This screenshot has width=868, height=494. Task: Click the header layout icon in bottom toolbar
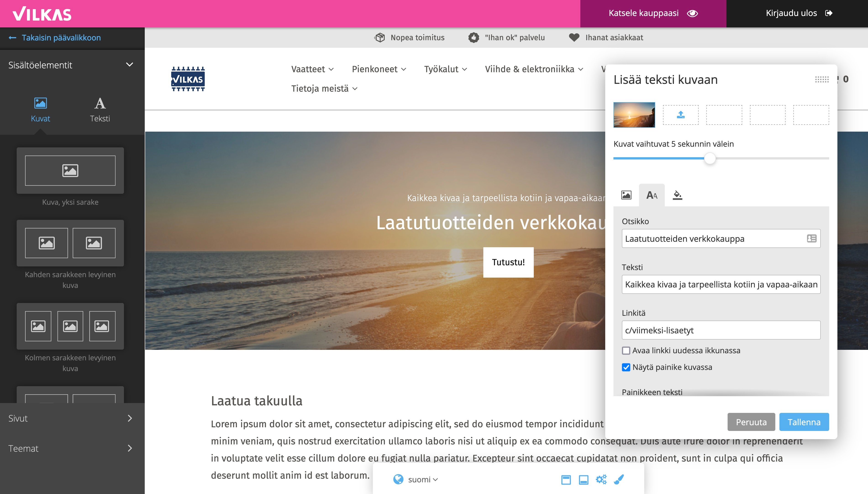566,480
